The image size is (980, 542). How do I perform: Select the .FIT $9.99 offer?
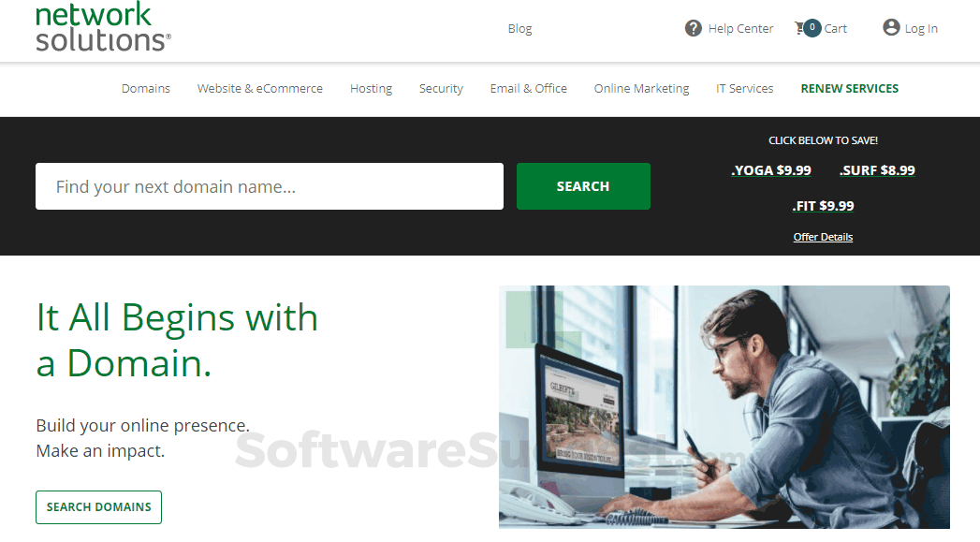pyautogui.click(x=823, y=206)
